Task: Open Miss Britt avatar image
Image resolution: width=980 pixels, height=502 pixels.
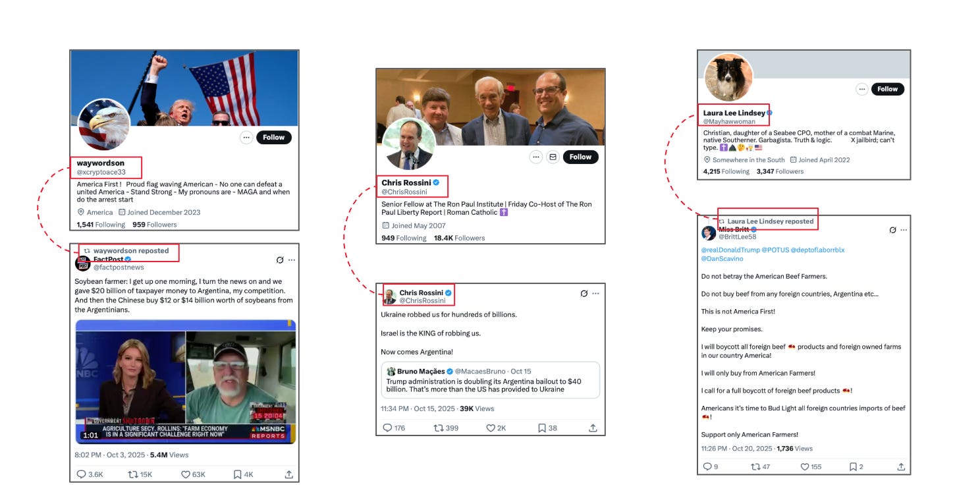Action: [x=709, y=233]
